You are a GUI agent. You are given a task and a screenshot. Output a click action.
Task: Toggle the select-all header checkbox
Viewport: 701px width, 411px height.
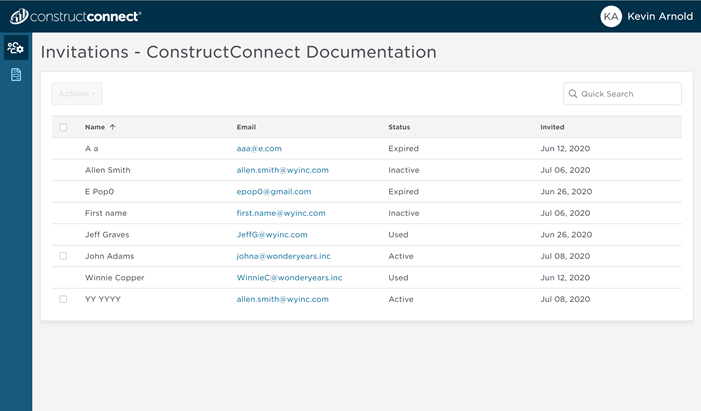point(63,127)
